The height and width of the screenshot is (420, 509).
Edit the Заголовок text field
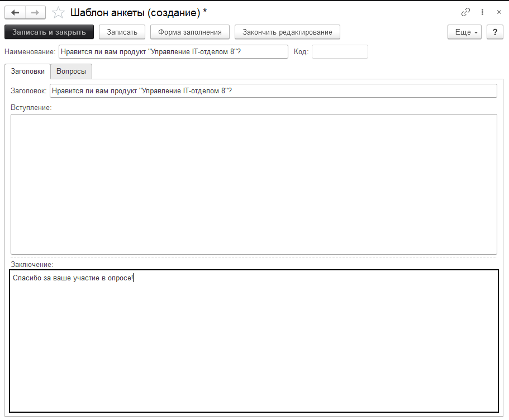click(x=273, y=90)
